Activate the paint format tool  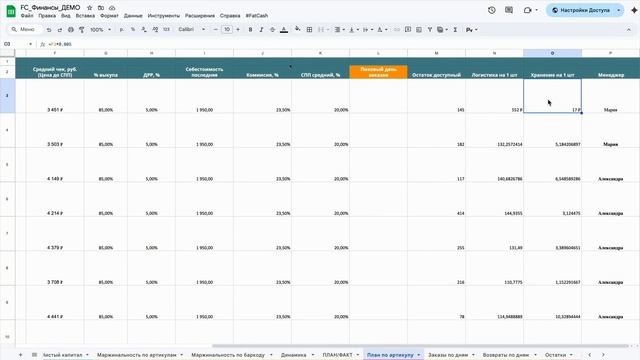[82, 30]
